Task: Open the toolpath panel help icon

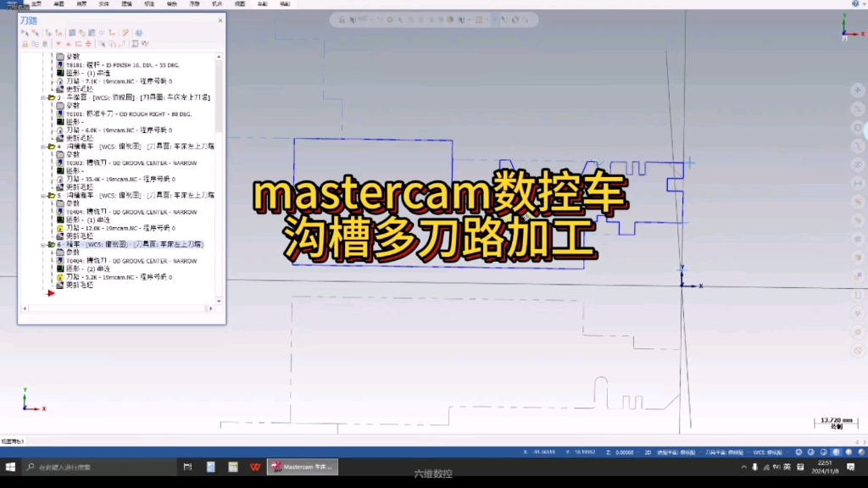Action: (x=139, y=33)
